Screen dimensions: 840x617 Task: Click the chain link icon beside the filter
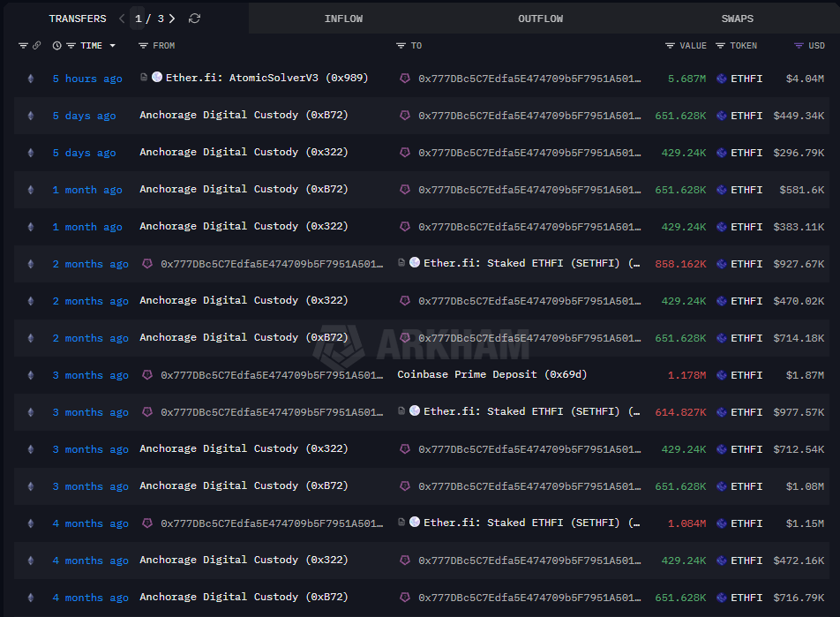(36, 45)
